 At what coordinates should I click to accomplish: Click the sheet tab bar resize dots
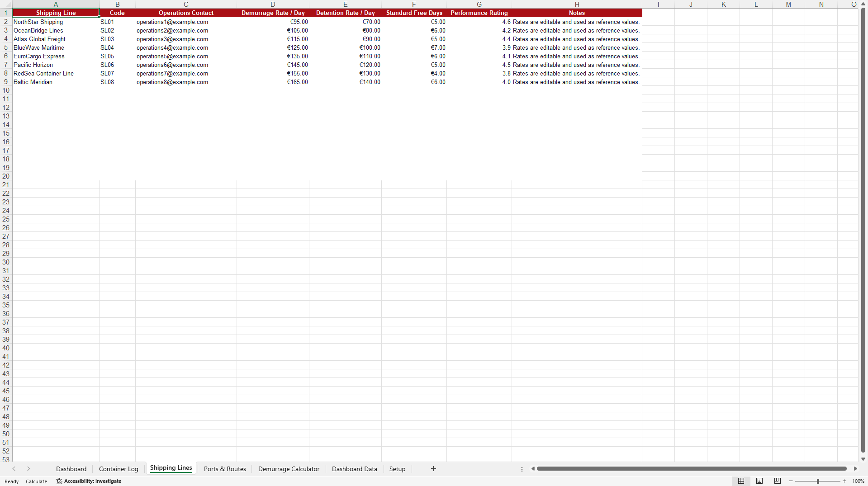(522, 469)
